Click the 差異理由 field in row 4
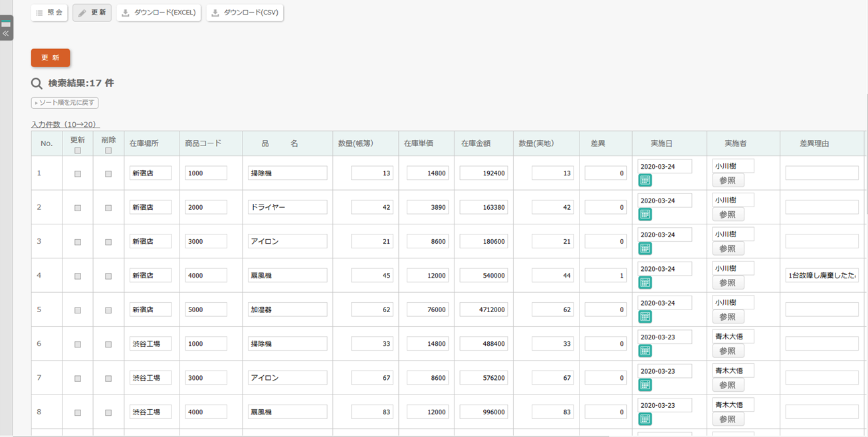 pos(821,276)
